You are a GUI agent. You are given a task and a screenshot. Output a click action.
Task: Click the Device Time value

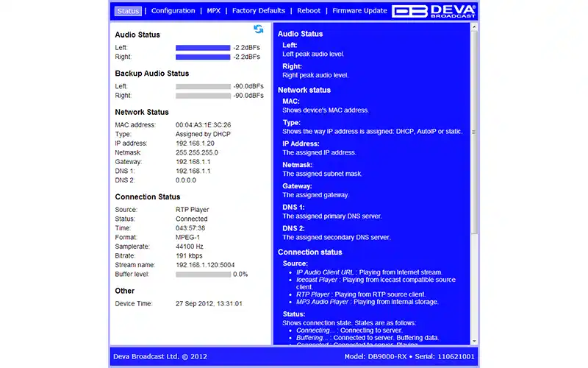click(209, 303)
